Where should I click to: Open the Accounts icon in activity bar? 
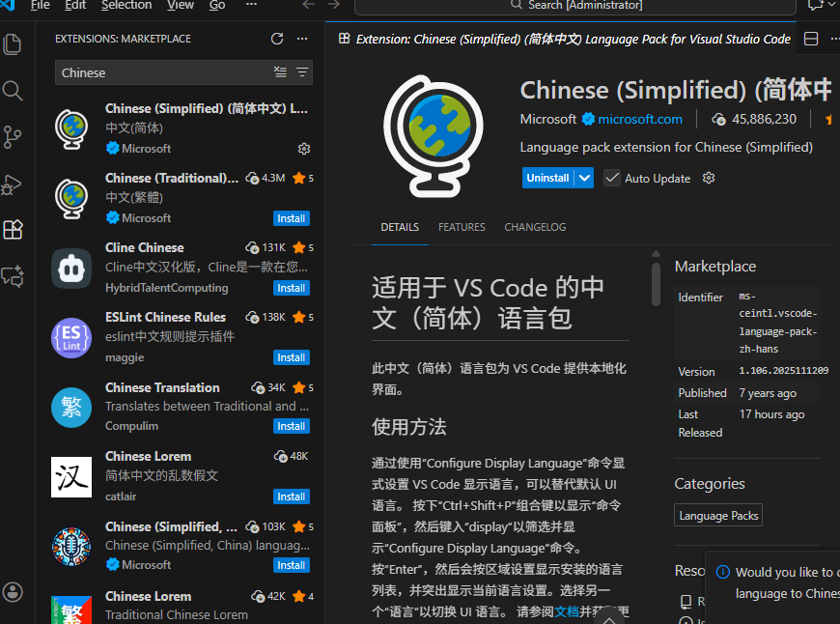pos(13,592)
